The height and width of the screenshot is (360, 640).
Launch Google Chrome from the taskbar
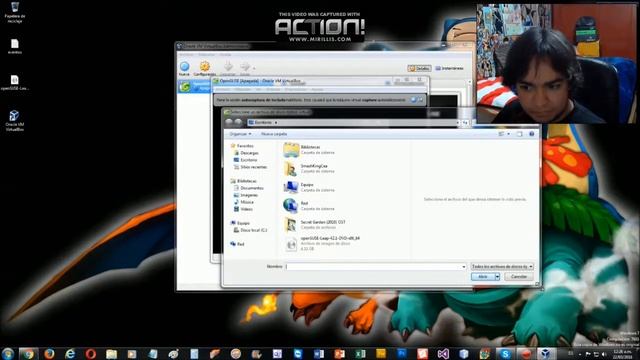(28, 353)
